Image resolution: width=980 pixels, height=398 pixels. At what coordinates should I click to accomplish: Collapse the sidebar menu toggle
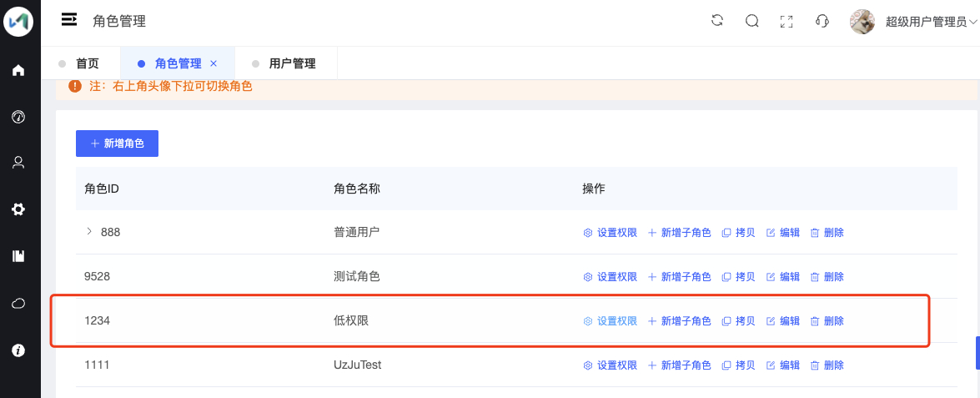pyautogui.click(x=69, y=21)
